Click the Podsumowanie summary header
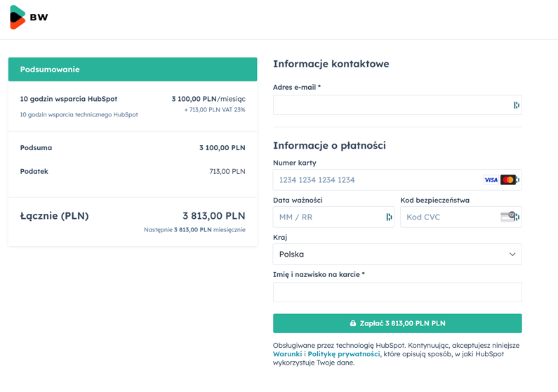The width and height of the screenshot is (558, 392). [133, 69]
